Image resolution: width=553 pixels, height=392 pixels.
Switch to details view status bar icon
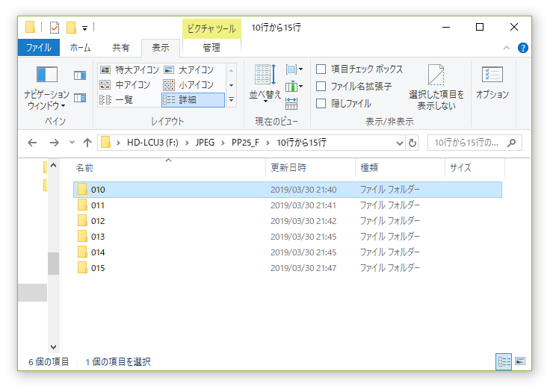pos(504,361)
